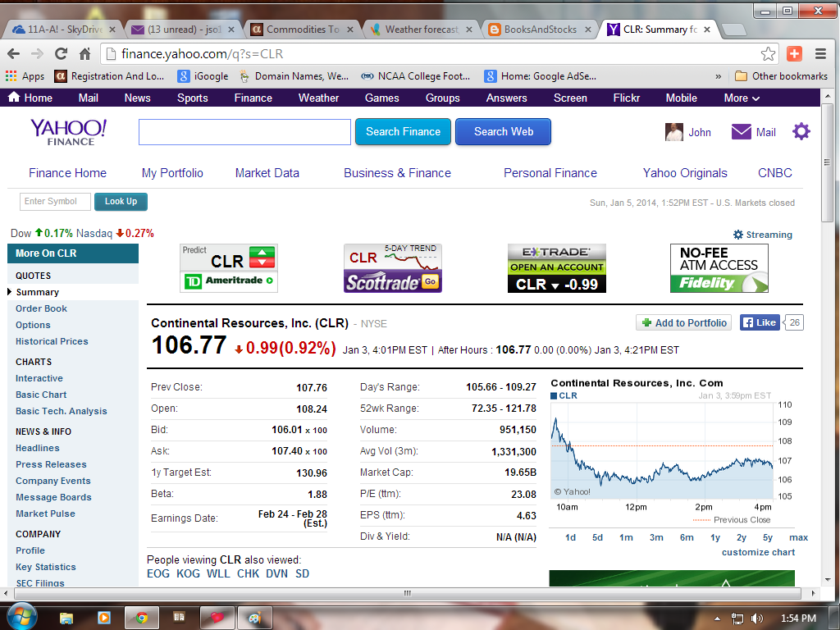Open Historical Prices link
Image resolution: width=840 pixels, height=630 pixels.
(x=52, y=341)
